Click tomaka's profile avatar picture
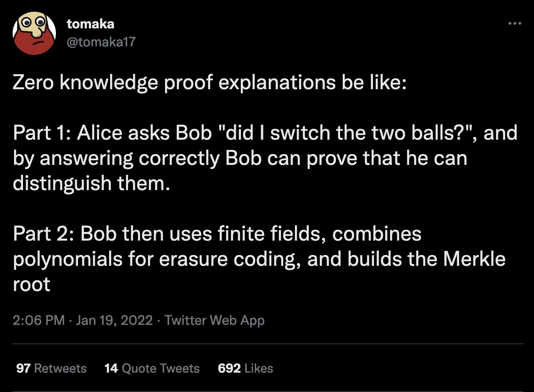534x392 pixels. pyautogui.click(x=34, y=33)
